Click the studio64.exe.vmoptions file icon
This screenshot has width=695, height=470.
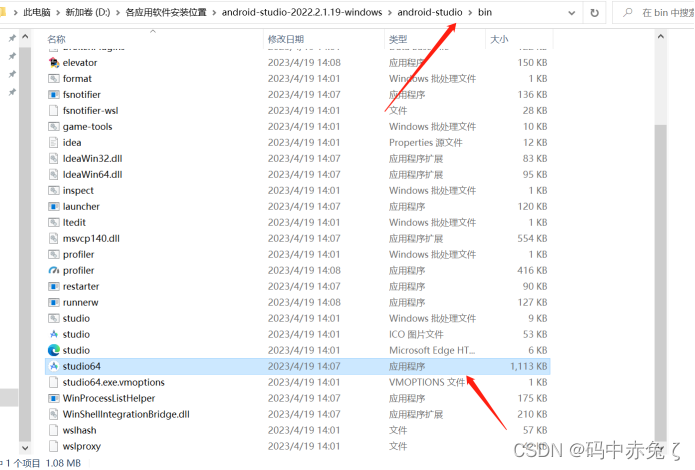click(x=54, y=382)
